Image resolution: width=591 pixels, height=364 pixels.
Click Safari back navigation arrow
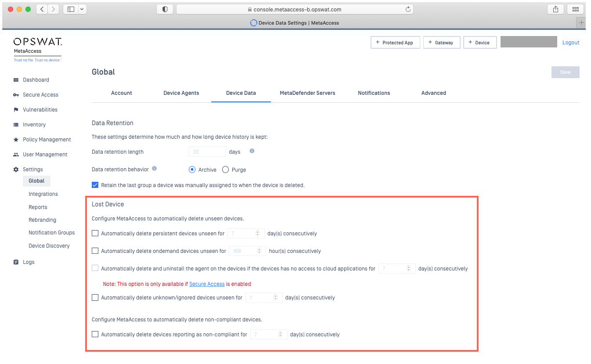tap(42, 9)
